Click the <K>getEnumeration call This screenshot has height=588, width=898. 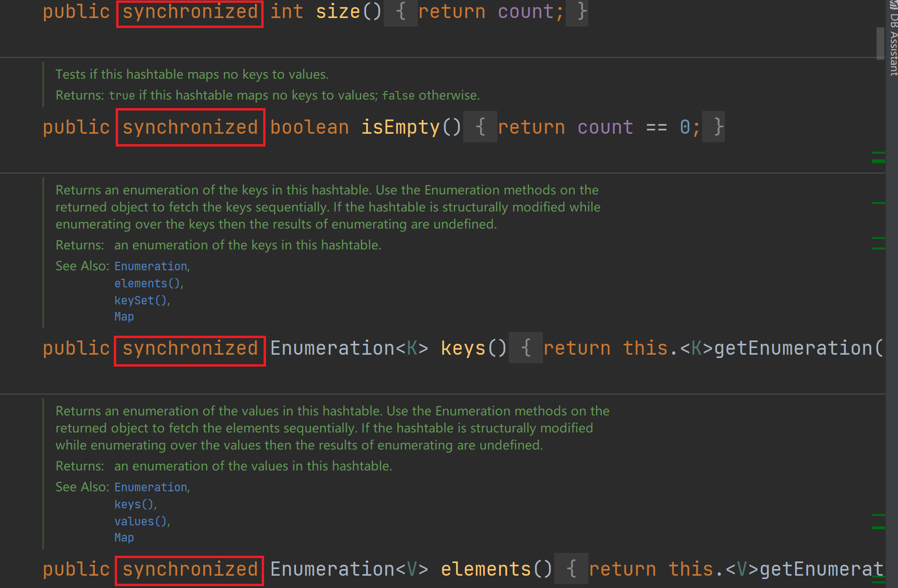pos(781,348)
